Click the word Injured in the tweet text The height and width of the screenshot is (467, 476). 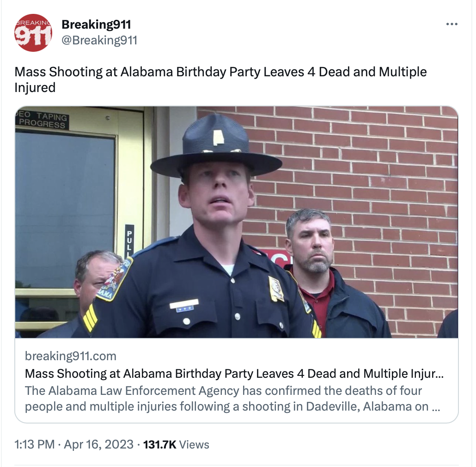35,87
